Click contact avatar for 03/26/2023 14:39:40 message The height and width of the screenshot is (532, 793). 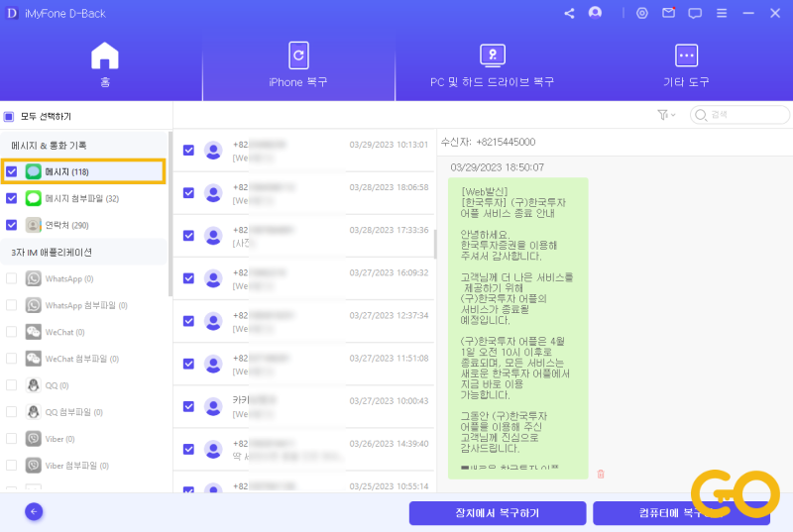213,449
